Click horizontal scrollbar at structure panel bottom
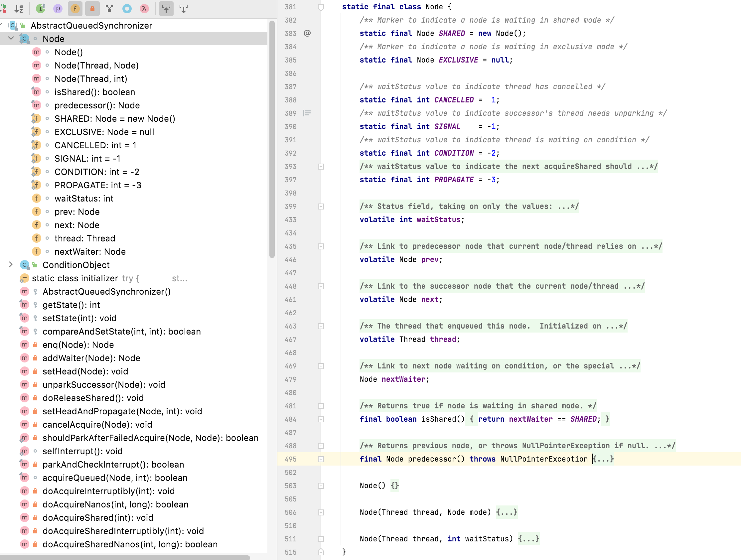 tap(125, 557)
